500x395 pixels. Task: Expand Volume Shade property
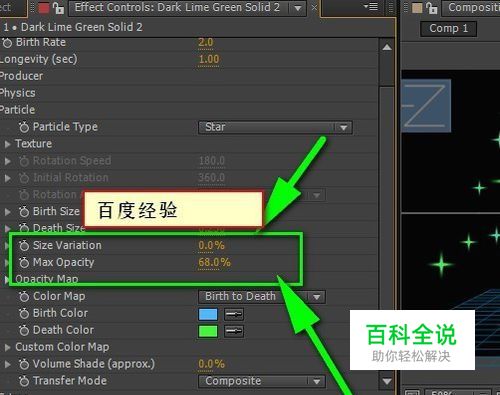tap(7, 364)
